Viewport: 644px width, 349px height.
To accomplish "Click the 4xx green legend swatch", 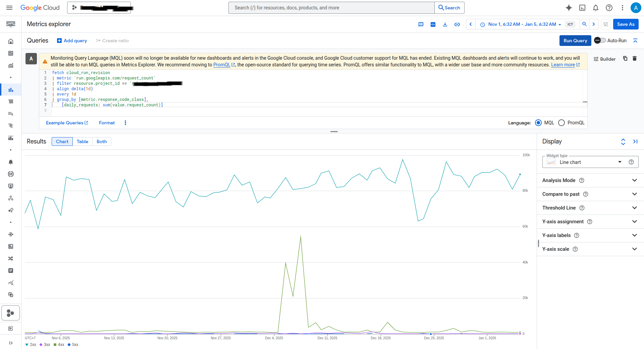I will [x=55, y=345].
